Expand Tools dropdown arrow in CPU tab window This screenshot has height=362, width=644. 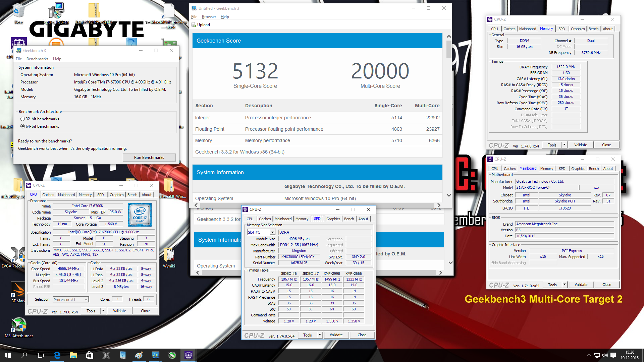pyautogui.click(x=103, y=311)
